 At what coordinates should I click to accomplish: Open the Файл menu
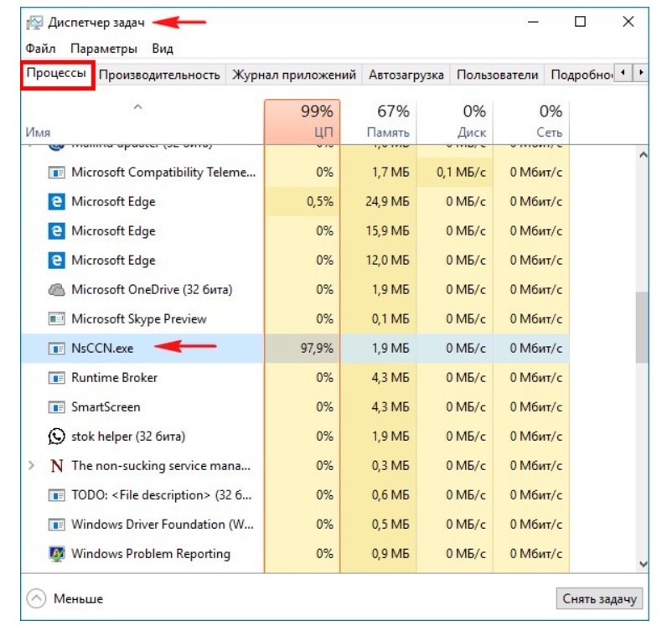tap(40, 49)
